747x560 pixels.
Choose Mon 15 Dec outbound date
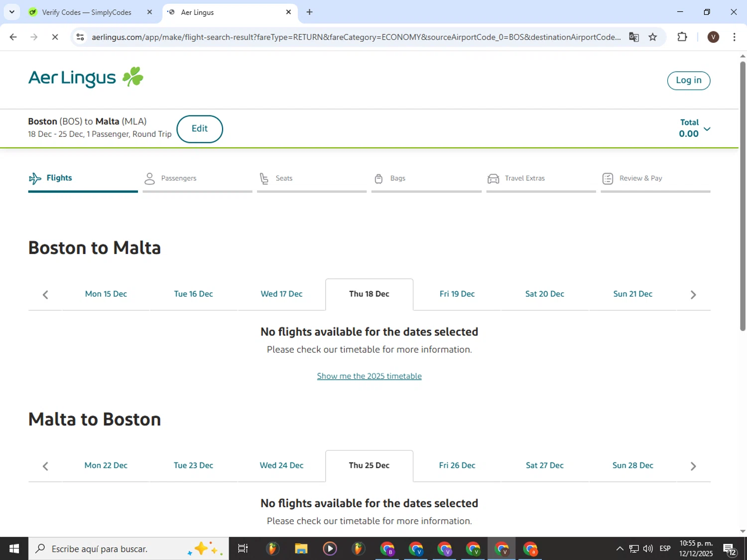[106, 294]
